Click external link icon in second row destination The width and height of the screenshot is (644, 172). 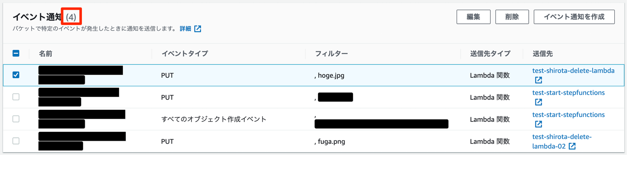[538, 102]
